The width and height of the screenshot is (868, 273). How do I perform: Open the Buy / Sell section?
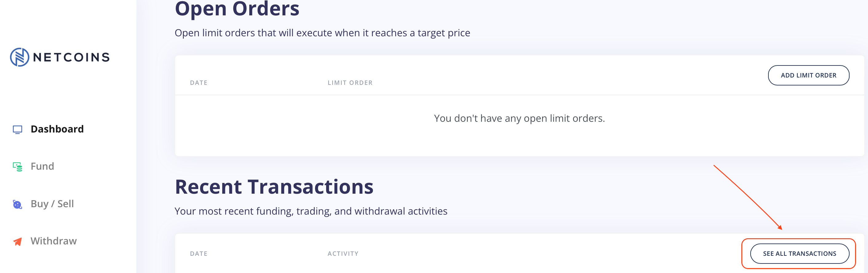[52, 204]
